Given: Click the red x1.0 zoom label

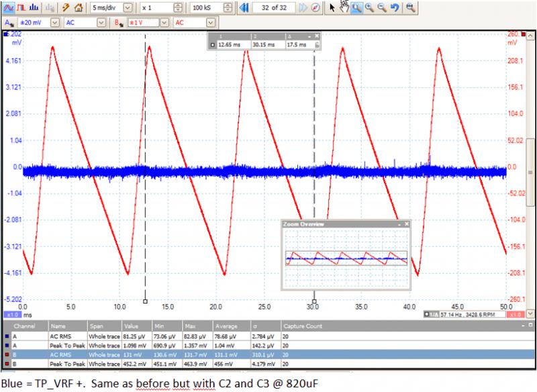Looking at the screenshot, I should click(515, 315).
